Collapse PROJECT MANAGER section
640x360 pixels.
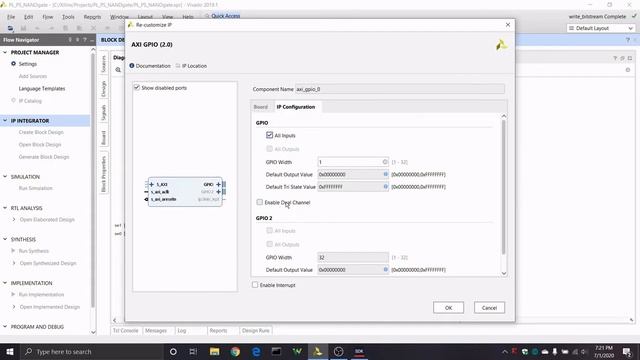[x=5, y=52]
